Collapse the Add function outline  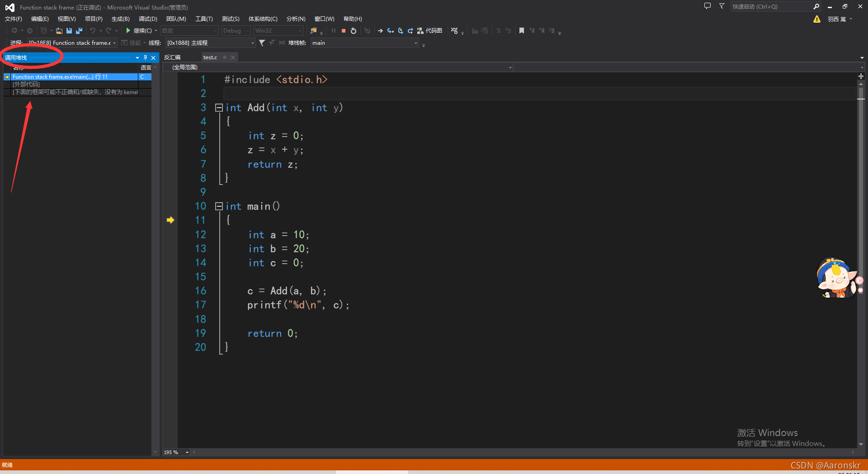click(219, 108)
